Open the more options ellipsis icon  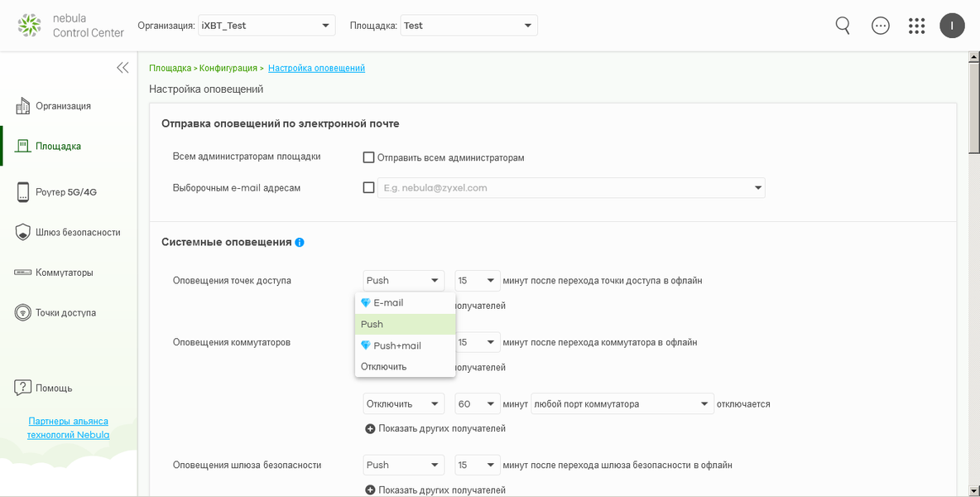tap(881, 26)
